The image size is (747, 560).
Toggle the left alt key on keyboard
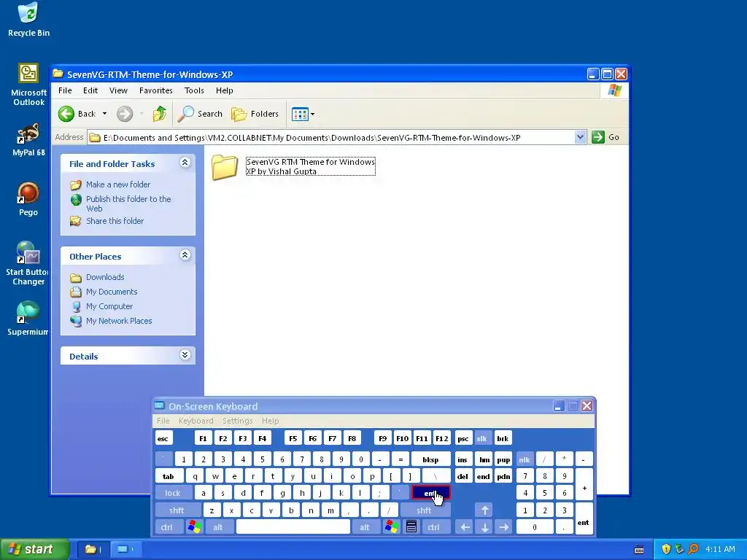pos(218,527)
